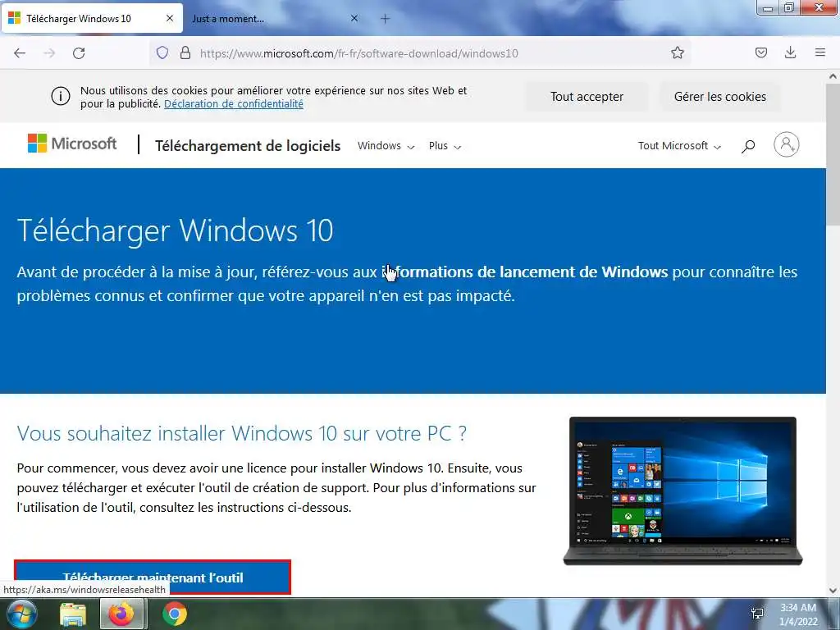Image resolution: width=840 pixels, height=630 pixels.
Task: Click the Windows 10 laptop image
Action: pyautogui.click(x=682, y=491)
